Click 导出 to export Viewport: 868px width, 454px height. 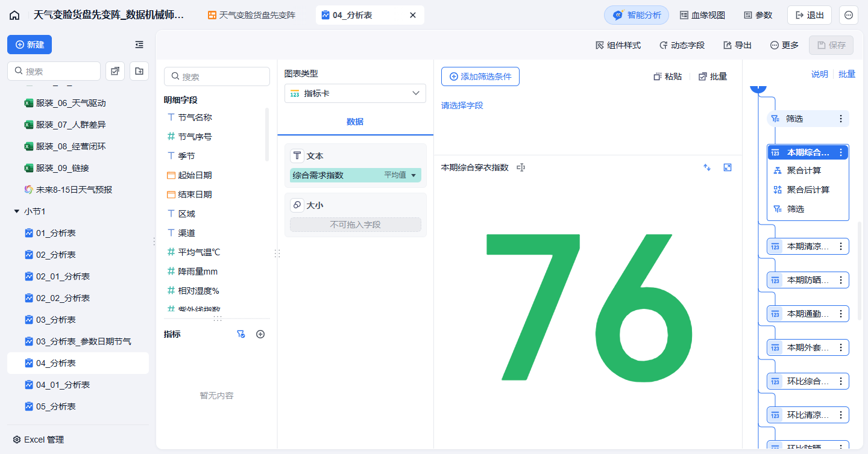click(737, 45)
